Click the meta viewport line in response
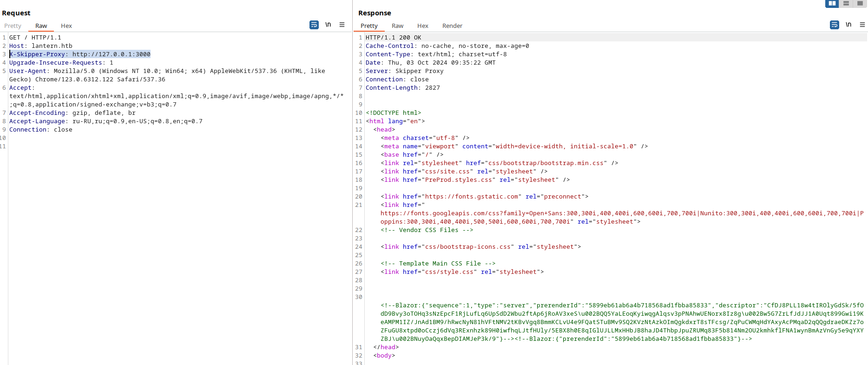The height and width of the screenshot is (365, 868). click(514, 146)
